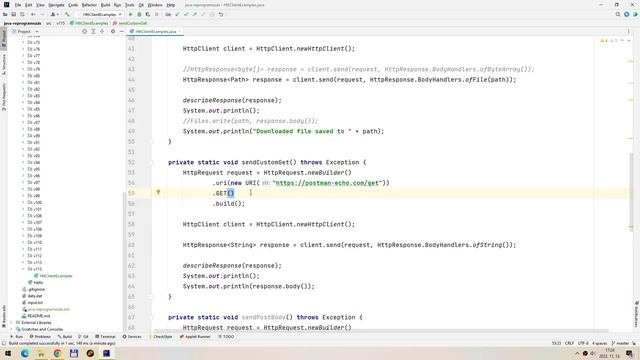The height and width of the screenshot is (360, 640).
Task: Run with coverage icon
Action: (x=148, y=15)
